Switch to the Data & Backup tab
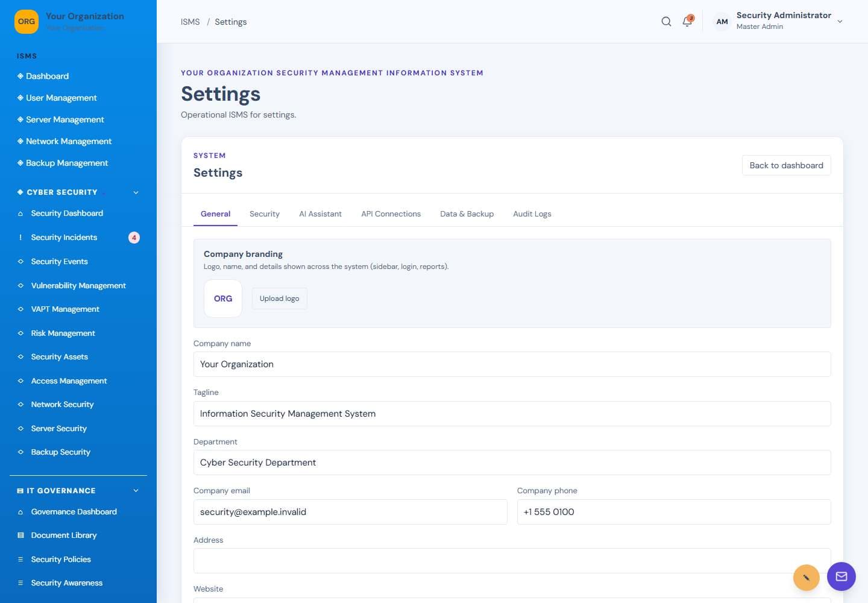The height and width of the screenshot is (603, 868). 467,214
